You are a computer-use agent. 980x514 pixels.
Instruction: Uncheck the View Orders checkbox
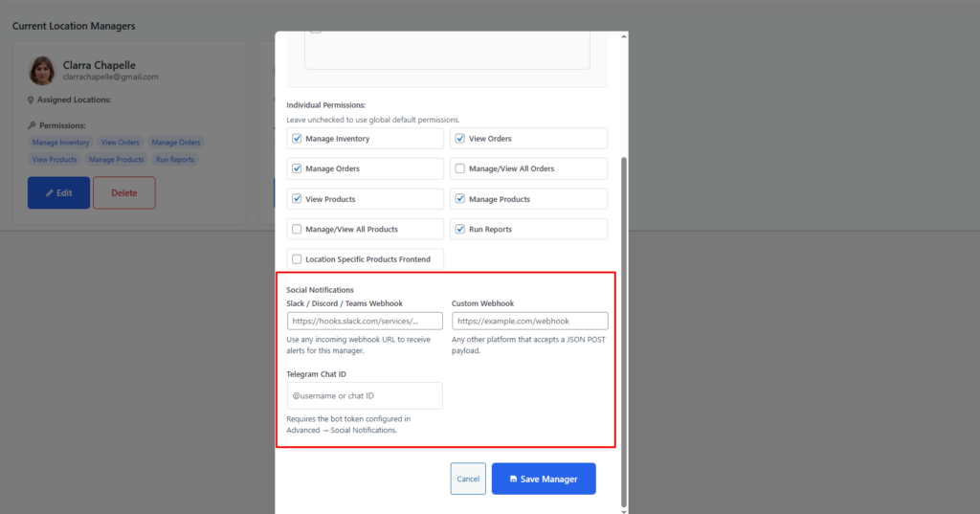(460, 139)
